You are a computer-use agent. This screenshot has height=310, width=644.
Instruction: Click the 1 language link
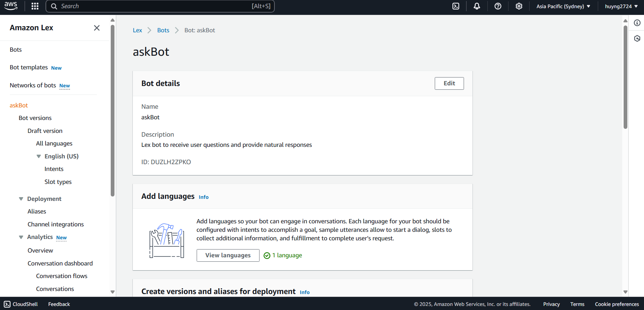[287, 255]
